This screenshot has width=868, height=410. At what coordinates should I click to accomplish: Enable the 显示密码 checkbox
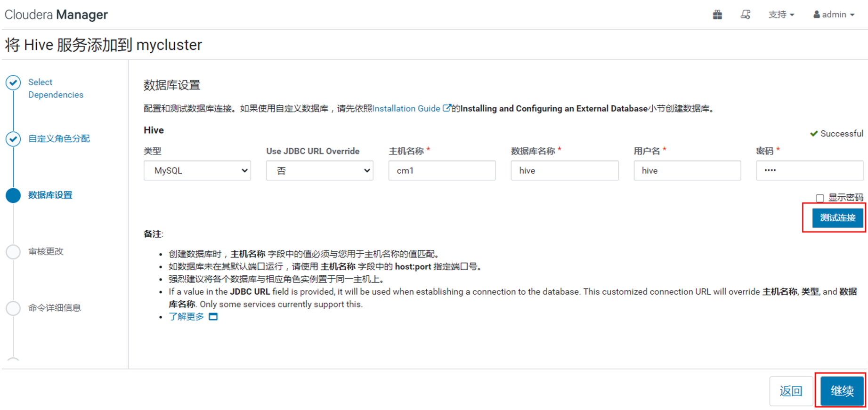tap(820, 198)
